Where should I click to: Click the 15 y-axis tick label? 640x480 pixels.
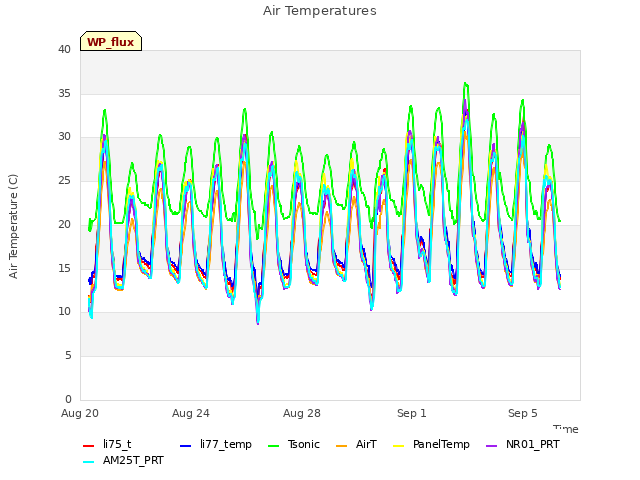pyautogui.click(x=64, y=268)
